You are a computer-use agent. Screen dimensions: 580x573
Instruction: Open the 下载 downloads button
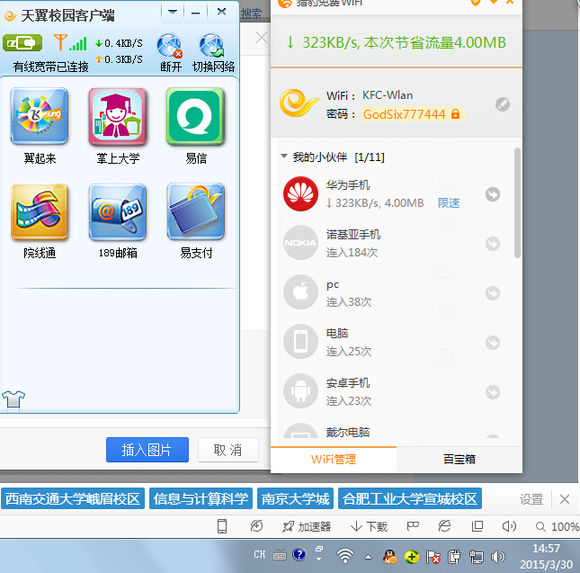click(x=369, y=526)
